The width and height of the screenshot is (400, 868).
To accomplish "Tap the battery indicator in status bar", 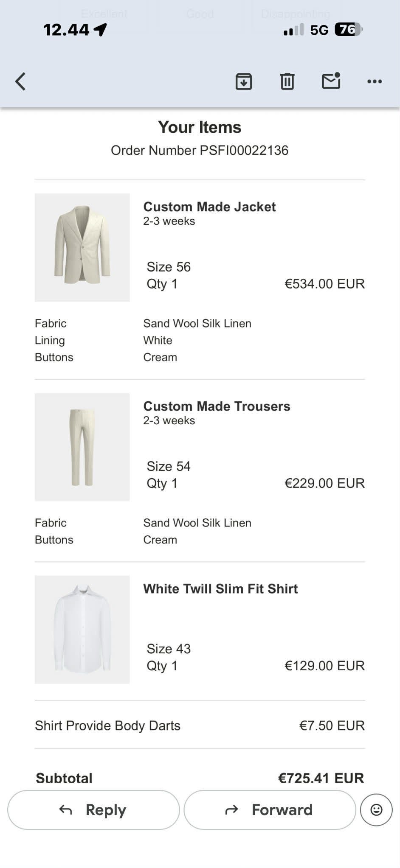I will 348,29.
